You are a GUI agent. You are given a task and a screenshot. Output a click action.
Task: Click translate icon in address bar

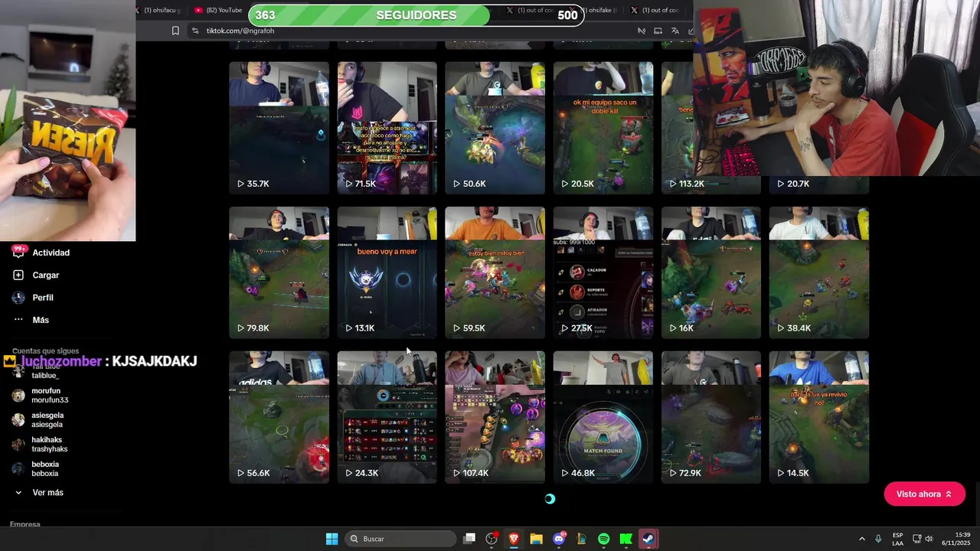675,31
